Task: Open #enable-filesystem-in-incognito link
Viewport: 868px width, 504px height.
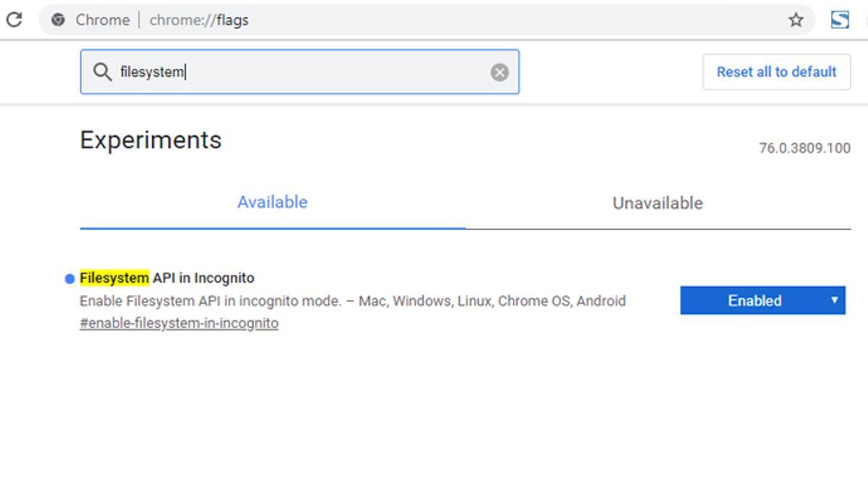Action: click(179, 323)
